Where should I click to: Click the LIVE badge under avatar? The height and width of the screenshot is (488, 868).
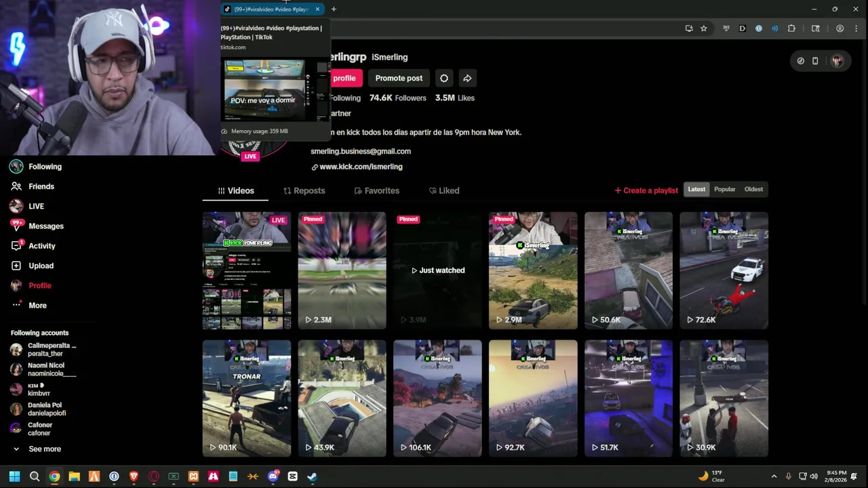pyautogui.click(x=250, y=157)
